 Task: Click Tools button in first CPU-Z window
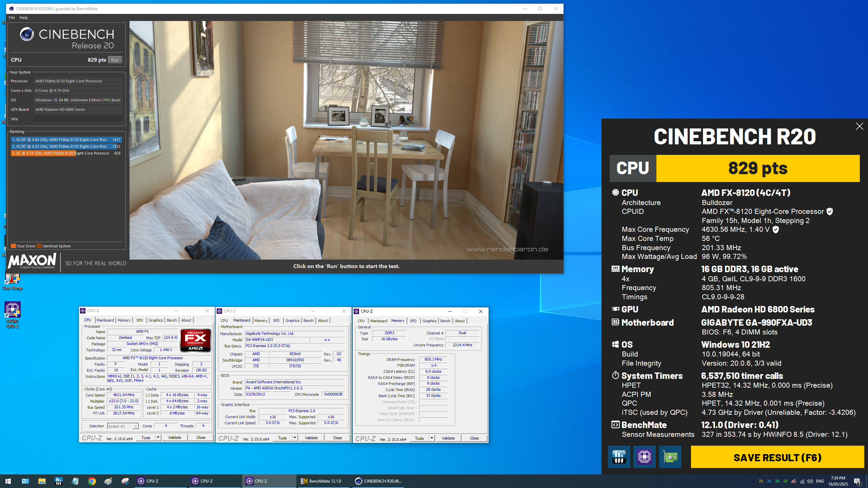pos(146,438)
